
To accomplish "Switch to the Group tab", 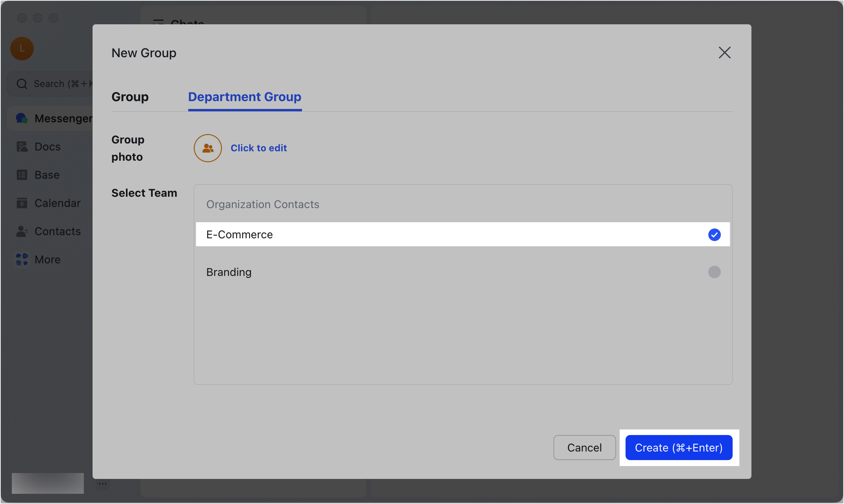I will 130,97.
